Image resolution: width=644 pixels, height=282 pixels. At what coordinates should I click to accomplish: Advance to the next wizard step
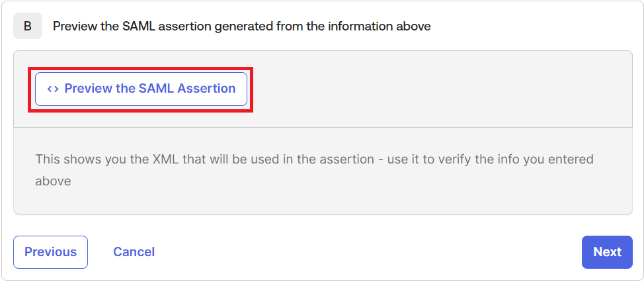click(606, 252)
